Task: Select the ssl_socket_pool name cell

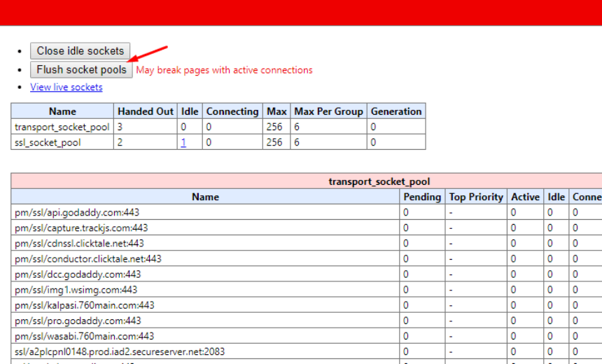Action: [x=62, y=142]
